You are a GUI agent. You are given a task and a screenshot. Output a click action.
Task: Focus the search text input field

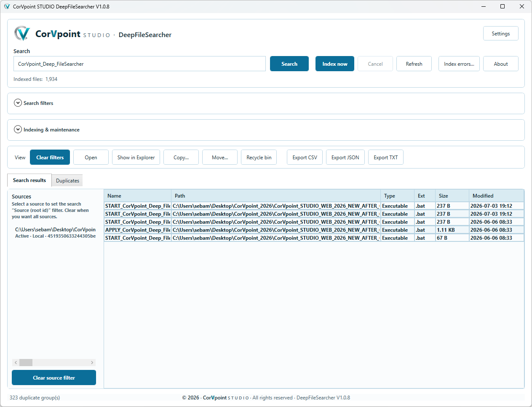[x=139, y=64]
